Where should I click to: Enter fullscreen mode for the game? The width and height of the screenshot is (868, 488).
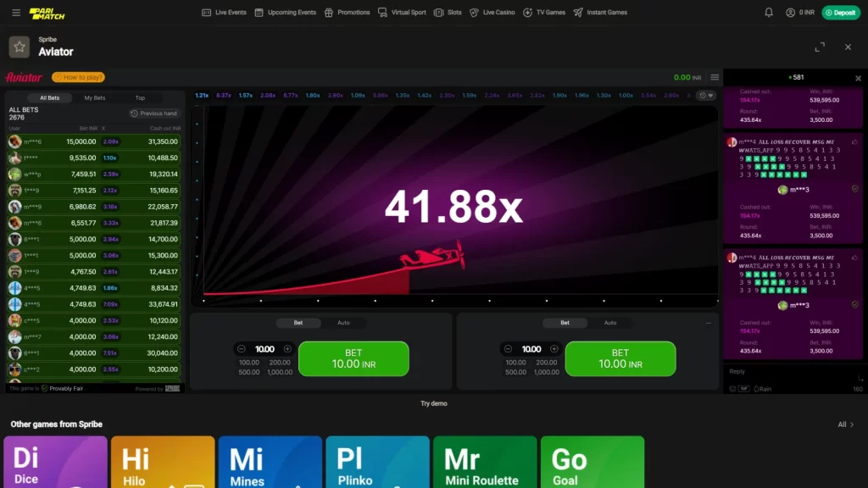pyautogui.click(x=820, y=47)
